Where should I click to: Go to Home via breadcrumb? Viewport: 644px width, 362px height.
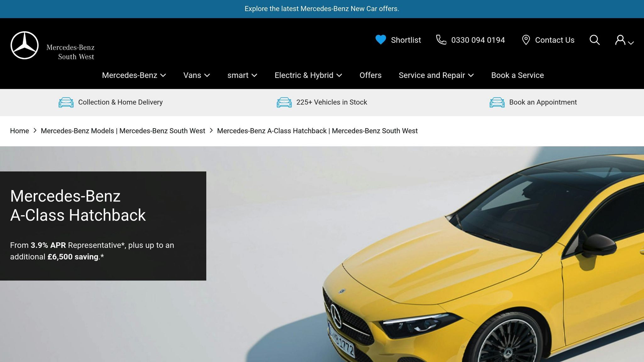click(x=19, y=131)
